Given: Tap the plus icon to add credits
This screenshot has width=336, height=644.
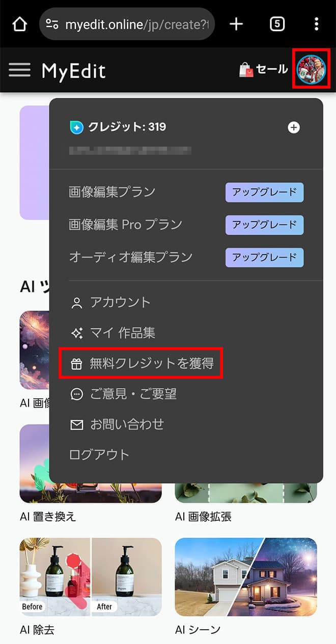Looking at the screenshot, I should tap(294, 127).
